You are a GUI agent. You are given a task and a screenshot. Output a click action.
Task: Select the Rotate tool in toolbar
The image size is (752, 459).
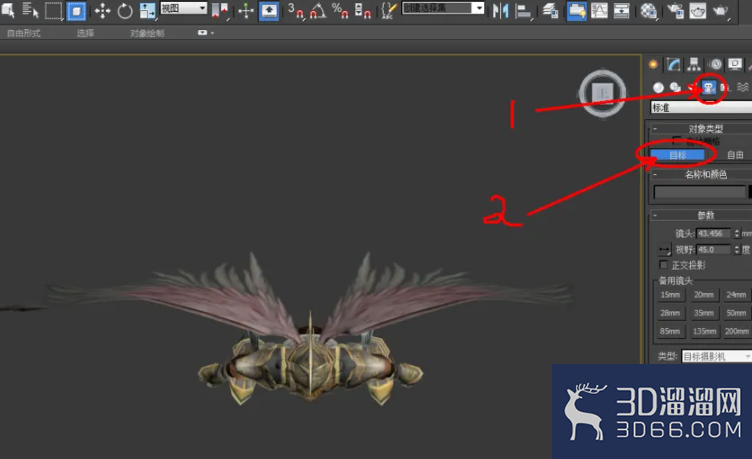click(125, 11)
